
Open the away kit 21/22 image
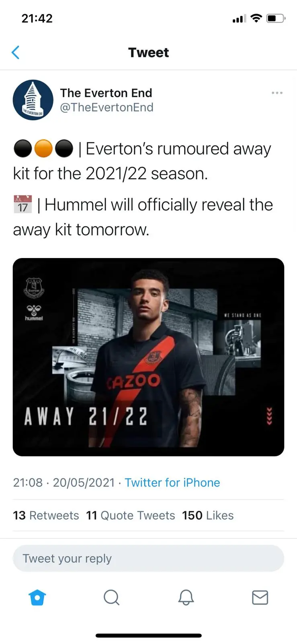(x=148, y=357)
